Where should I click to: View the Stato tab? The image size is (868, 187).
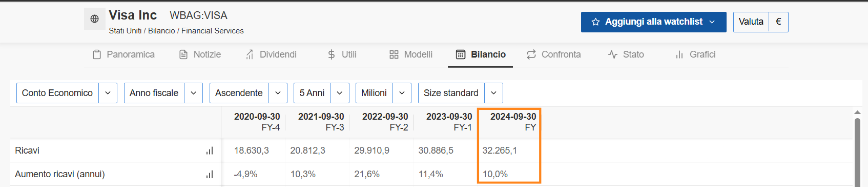626,54
